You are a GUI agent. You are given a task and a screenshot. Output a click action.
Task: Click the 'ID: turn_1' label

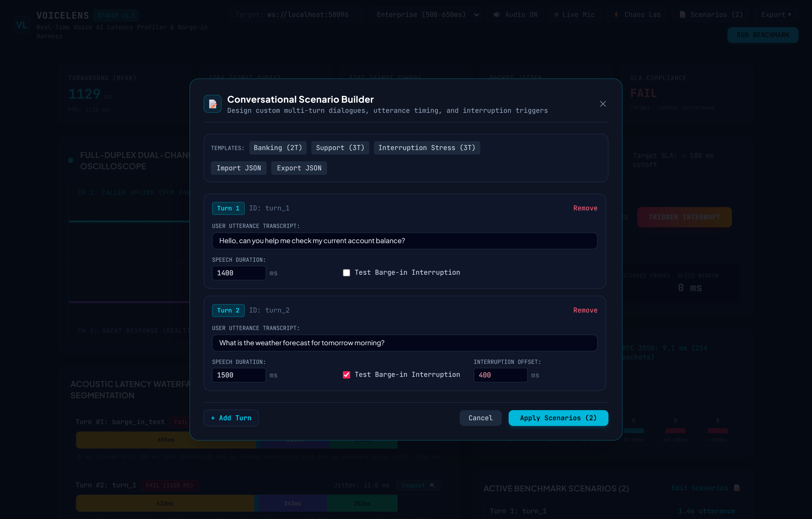pos(269,208)
